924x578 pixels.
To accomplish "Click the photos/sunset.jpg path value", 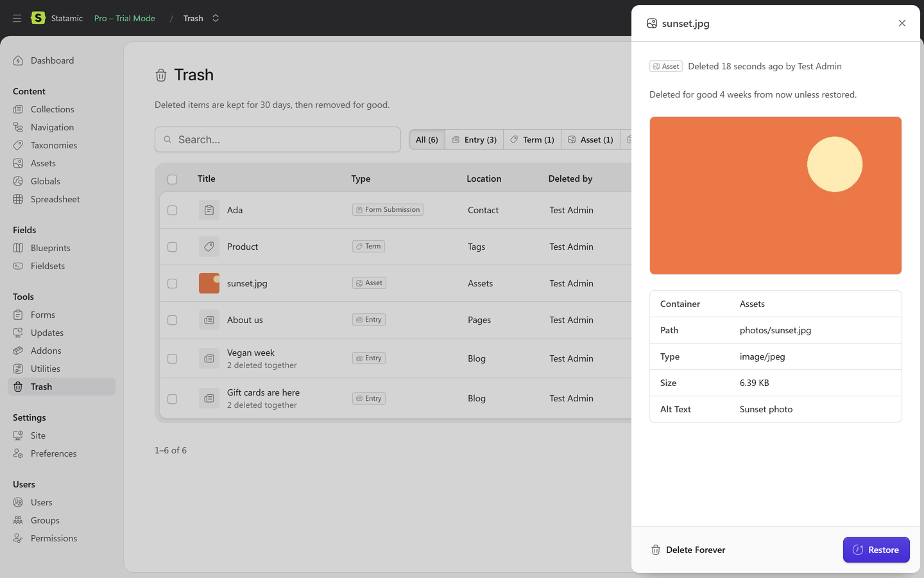I will pyautogui.click(x=775, y=330).
